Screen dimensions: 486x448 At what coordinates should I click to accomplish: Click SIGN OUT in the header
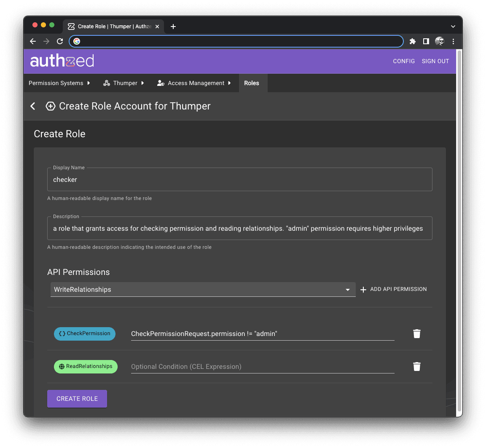coord(435,61)
